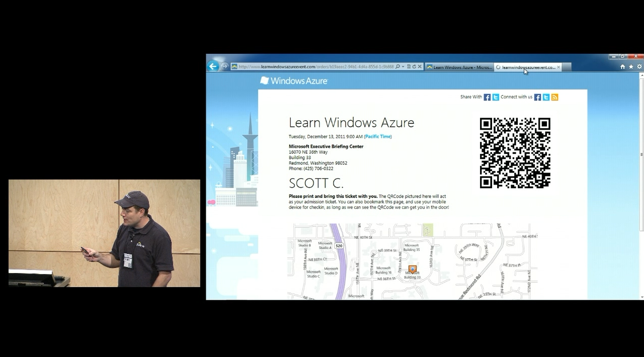Click the page scrollbar down arrow
This screenshot has height=357, width=644.
point(641,297)
